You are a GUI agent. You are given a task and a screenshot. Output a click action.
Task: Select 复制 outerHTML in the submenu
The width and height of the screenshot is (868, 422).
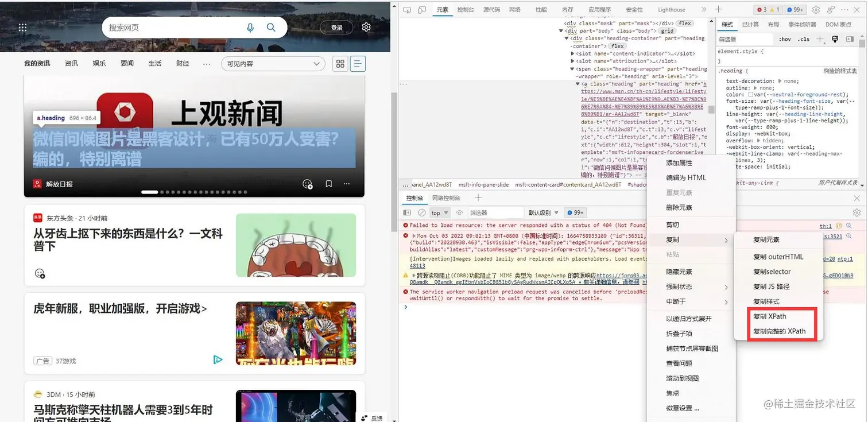[x=778, y=257]
